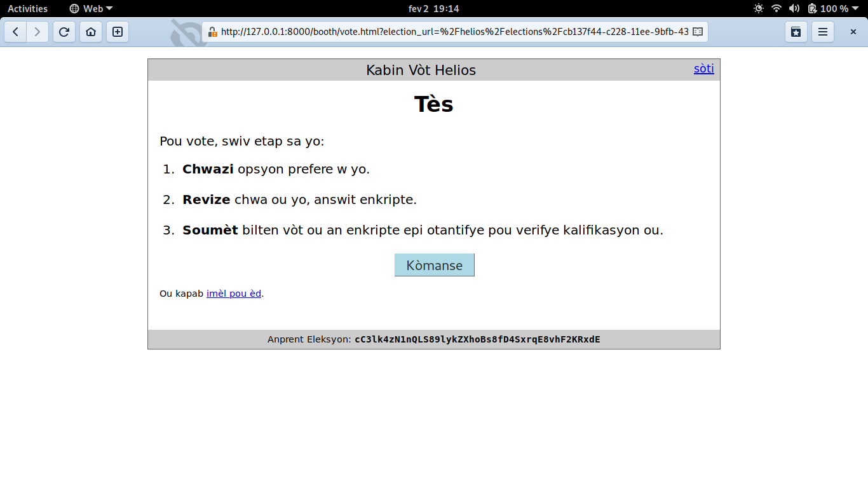
Task: Toggle reader mode icon in address bar
Action: 698,32
